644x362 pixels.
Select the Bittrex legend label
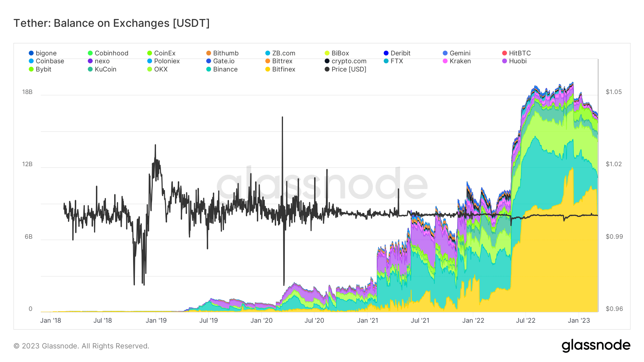(282, 61)
